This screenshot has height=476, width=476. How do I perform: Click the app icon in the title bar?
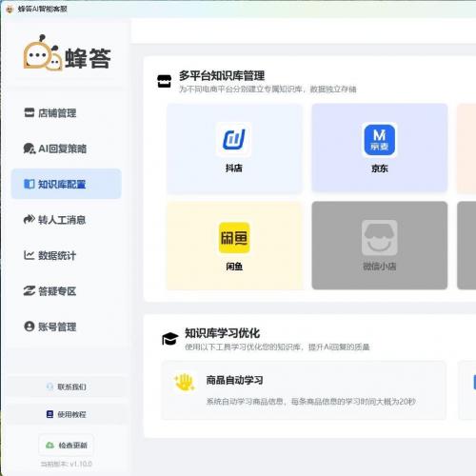pyautogui.click(x=10, y=9)
